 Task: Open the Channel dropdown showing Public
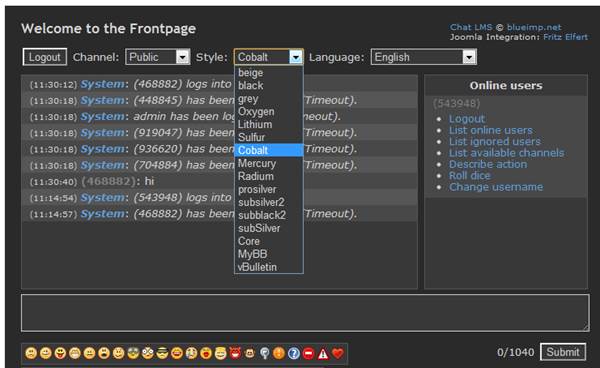158,57
